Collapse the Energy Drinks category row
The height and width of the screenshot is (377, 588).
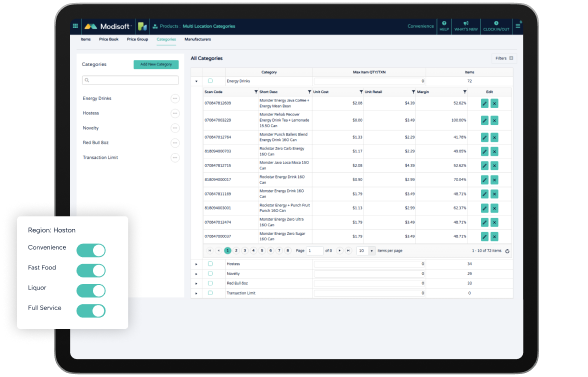pos(196,81)
